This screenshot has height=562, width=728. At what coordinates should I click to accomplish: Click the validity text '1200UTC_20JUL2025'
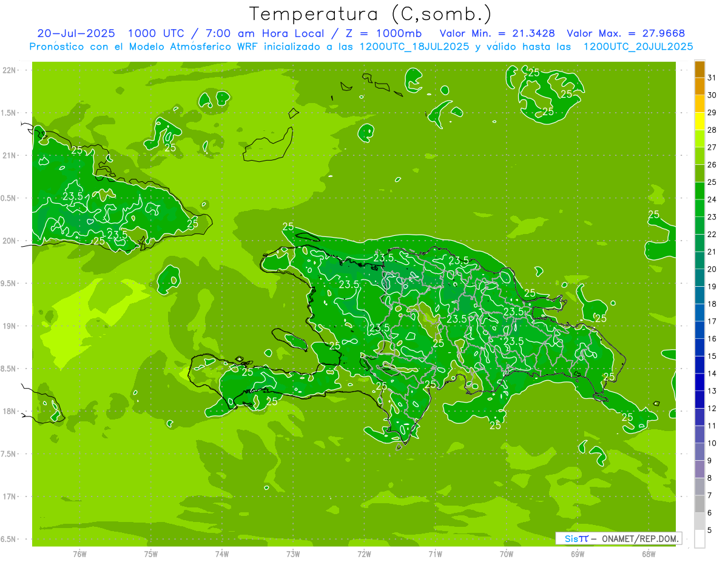pyautogui.click(x=638, y=47)
